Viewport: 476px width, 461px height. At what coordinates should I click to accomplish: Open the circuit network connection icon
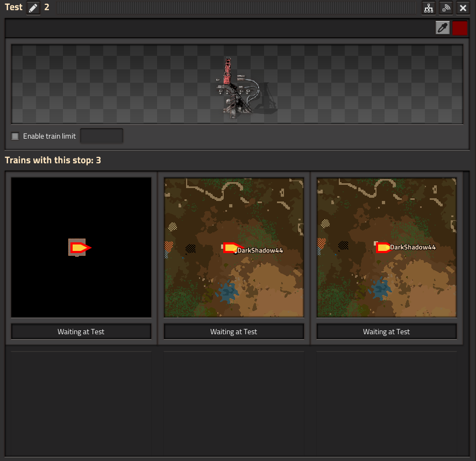pyautogui.click(x=428, y=8)
